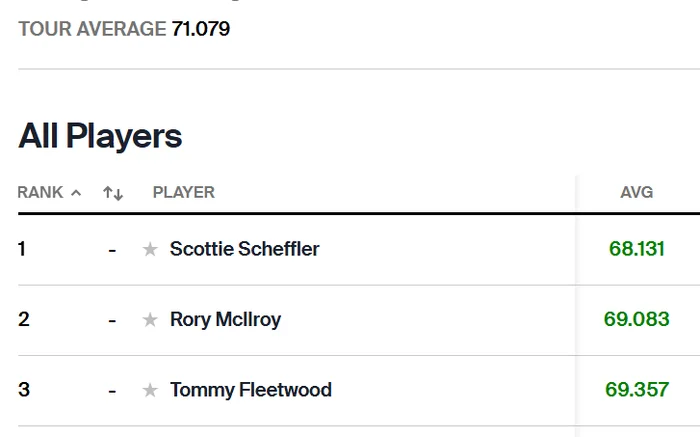Select rank number 3 cell

23,390
